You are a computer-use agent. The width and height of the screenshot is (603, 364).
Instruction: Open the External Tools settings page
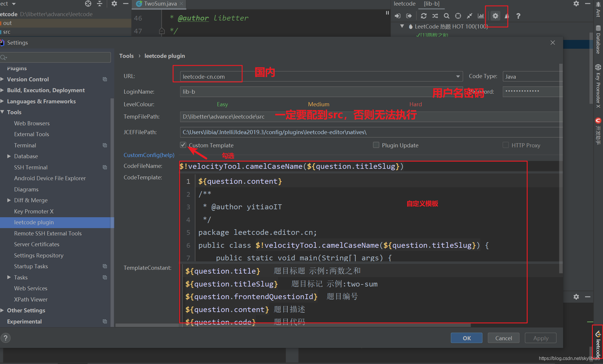point(31,134)
